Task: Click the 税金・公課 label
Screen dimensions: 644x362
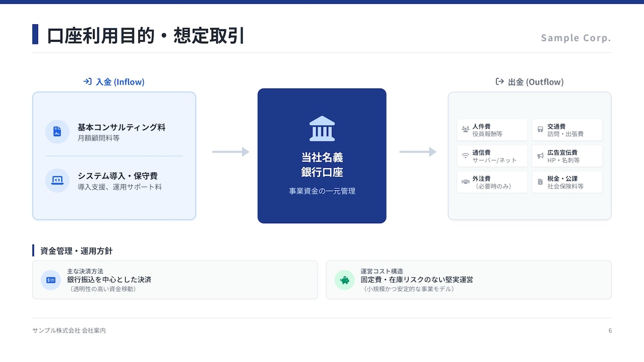Action: click(x=562, y=179)
